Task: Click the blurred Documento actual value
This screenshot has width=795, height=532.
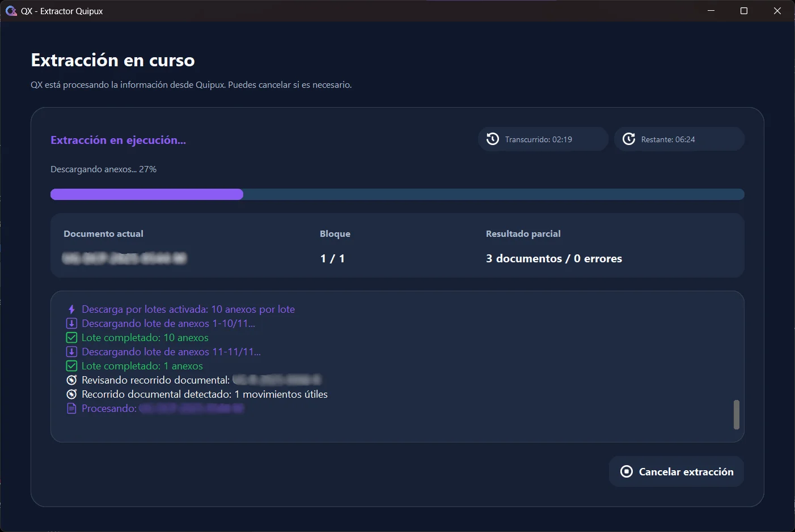Action: (124, 258)
